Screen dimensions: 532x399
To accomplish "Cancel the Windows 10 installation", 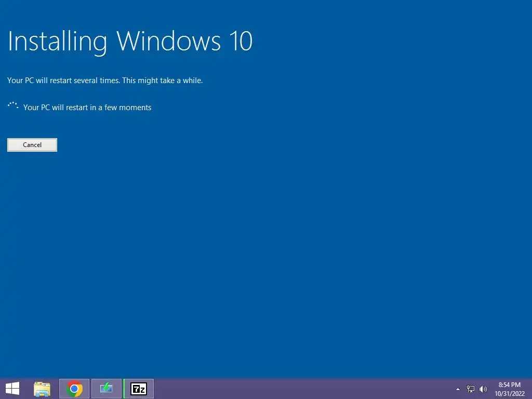I will tap(32, 145).
